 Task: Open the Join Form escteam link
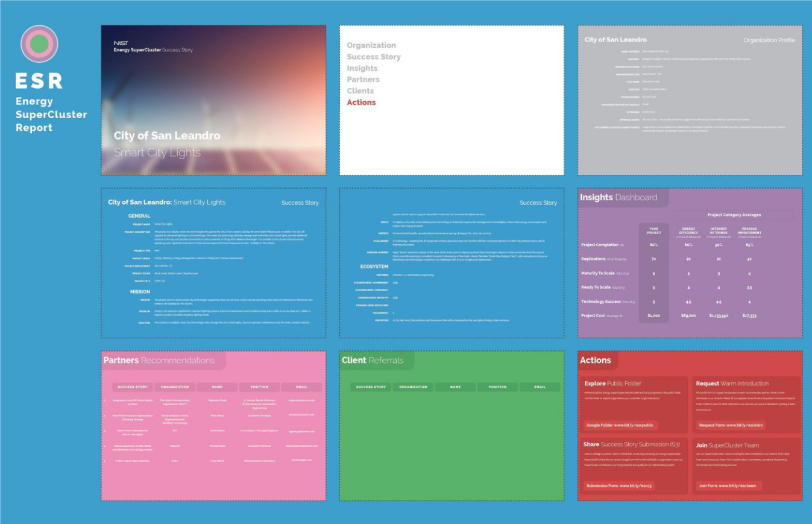point(729,485)
